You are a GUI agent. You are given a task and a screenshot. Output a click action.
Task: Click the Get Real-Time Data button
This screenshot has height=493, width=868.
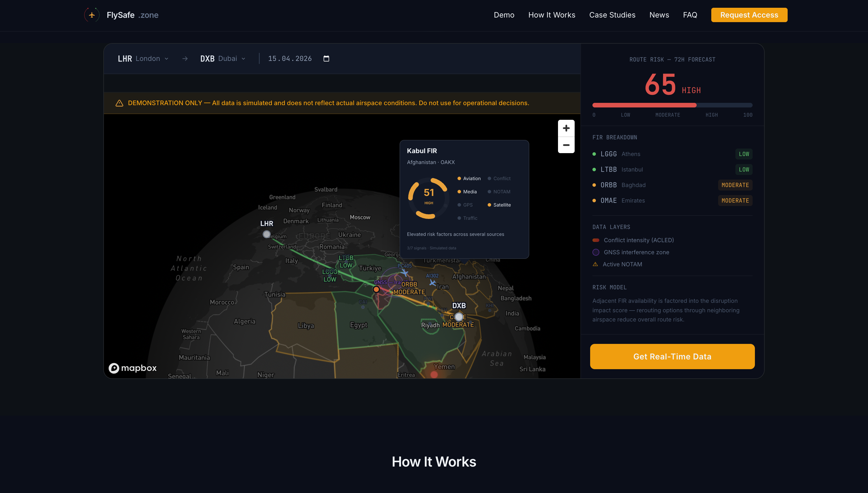[x=672, y=356]
